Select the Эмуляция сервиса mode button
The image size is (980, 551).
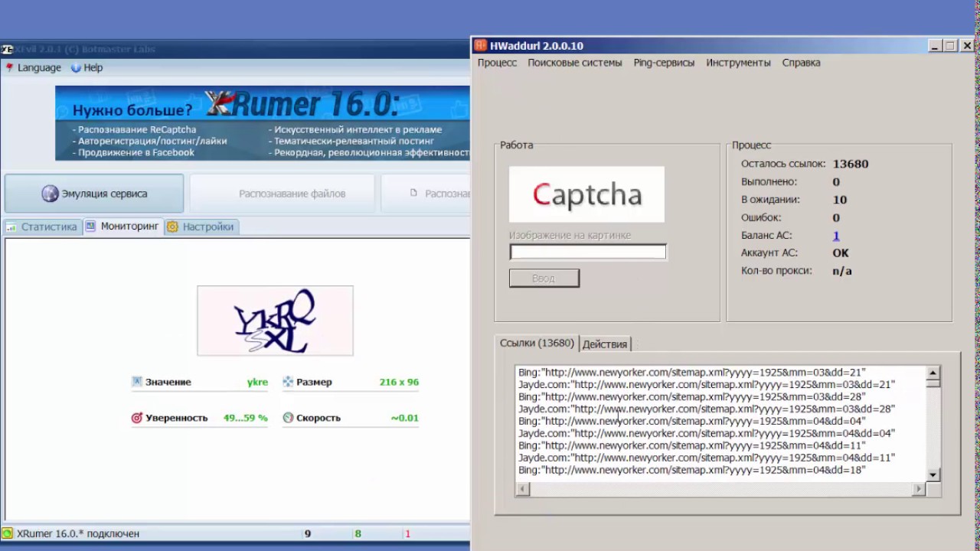94,194
